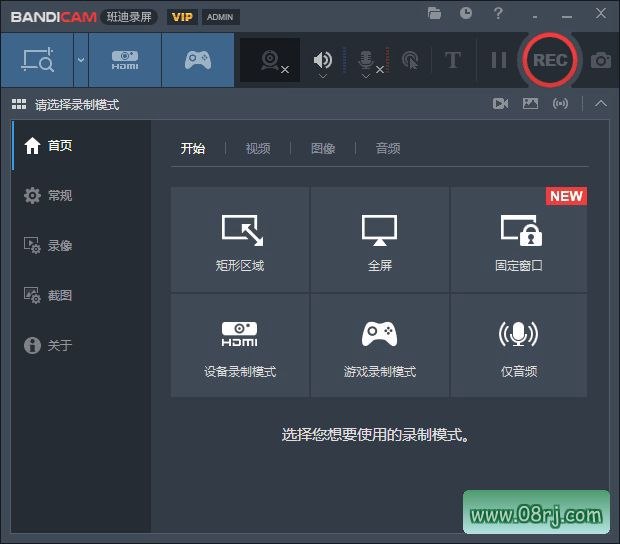Select the 开始 tab
620x544 pixels.
193,149
